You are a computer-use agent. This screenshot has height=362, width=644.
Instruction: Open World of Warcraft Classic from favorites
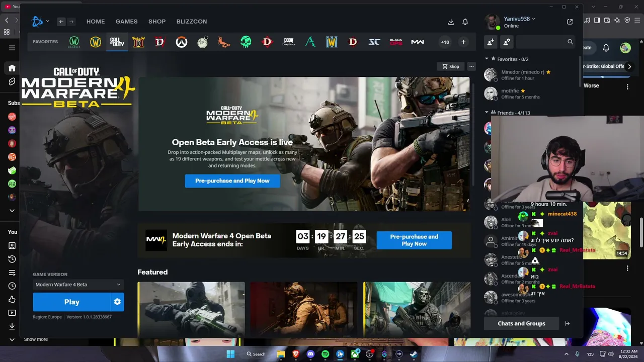point(74,42)
